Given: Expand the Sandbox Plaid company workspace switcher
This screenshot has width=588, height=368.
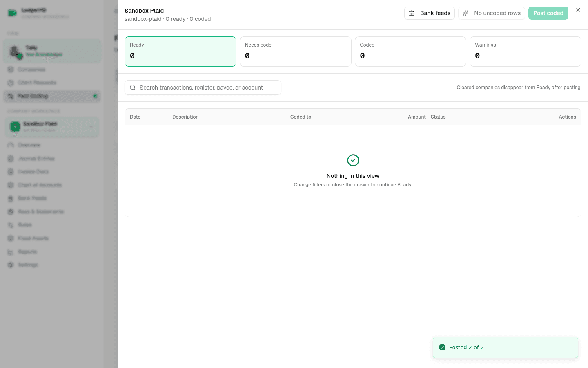Looking at the screenshot, I should coord(52,127).
